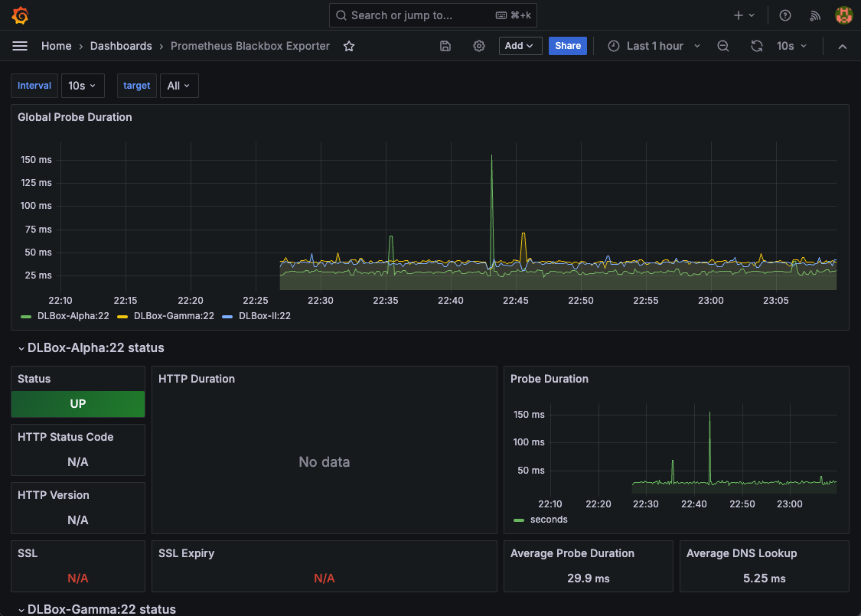This screenshot has width=861, height=616.
Task: Click the 5.25 ms value
Action: pos(764,579)
